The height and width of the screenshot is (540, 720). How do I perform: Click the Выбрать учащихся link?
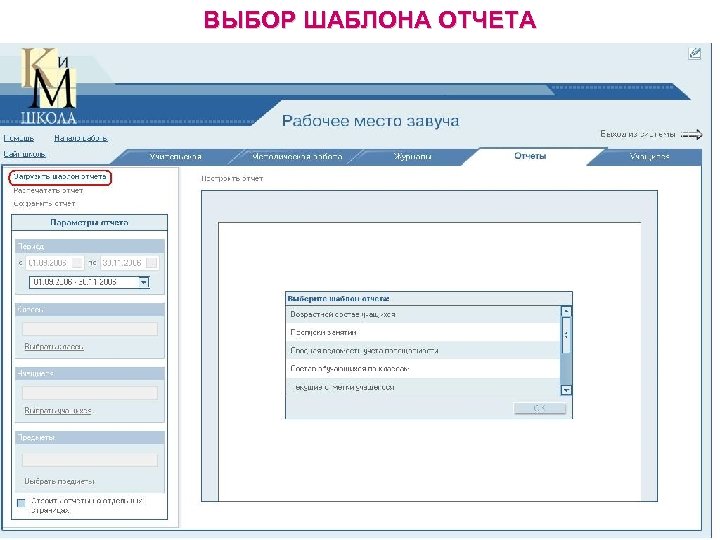pos(58,411)
